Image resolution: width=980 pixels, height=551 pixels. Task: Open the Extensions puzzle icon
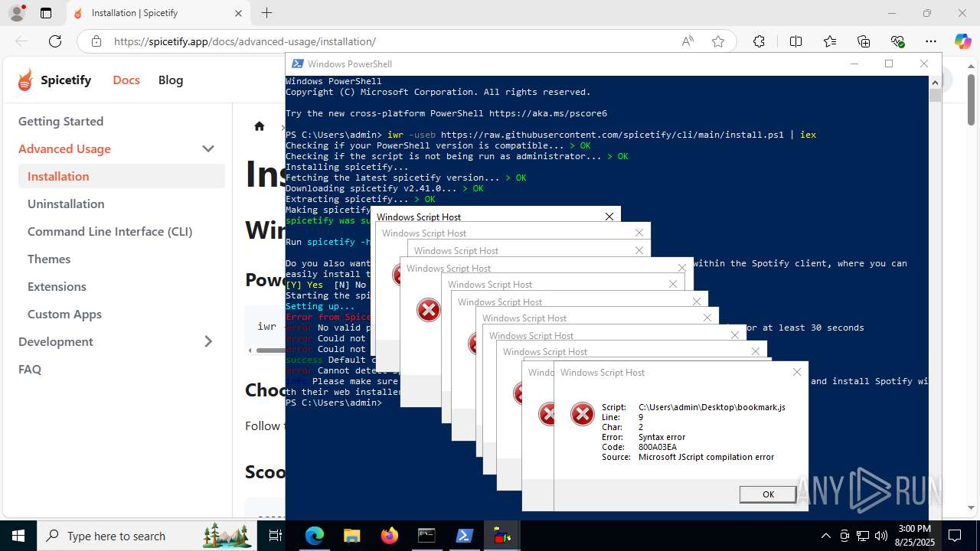point(759,41)
